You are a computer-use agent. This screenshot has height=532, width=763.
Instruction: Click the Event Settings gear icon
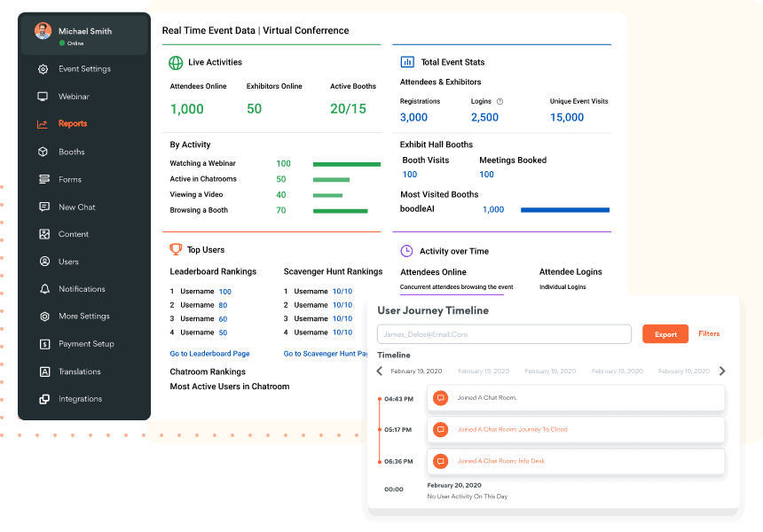click(43, 69)
